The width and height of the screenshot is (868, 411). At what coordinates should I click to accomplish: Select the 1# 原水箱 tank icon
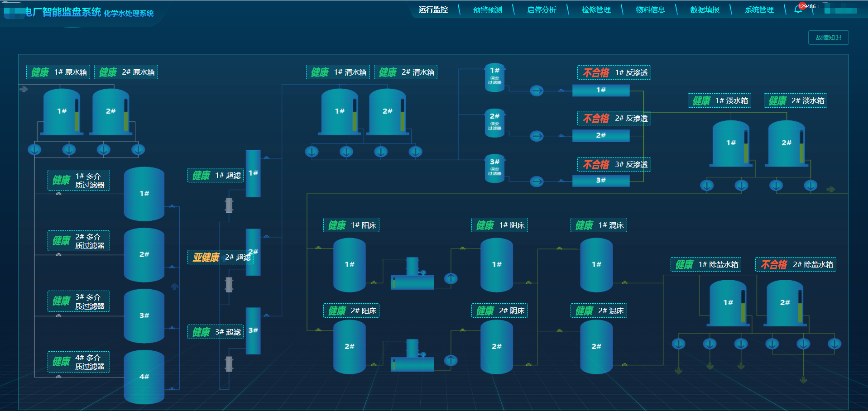62,112
